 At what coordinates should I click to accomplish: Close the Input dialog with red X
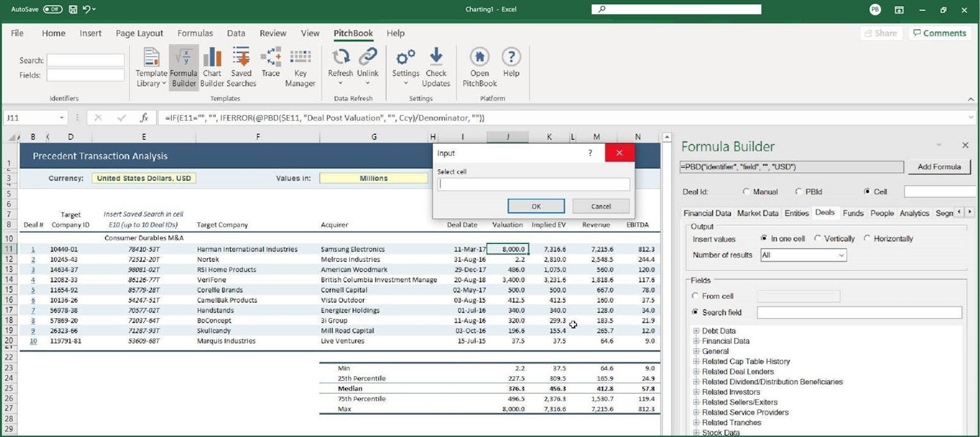[619, 153]
